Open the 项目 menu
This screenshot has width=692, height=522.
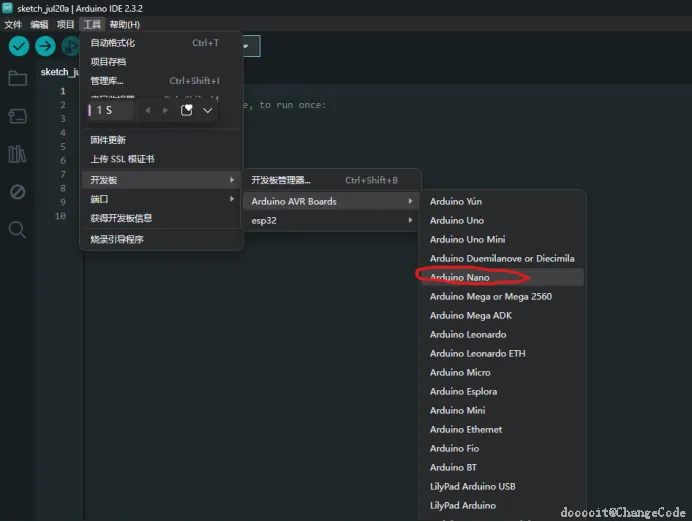[65, 24]
